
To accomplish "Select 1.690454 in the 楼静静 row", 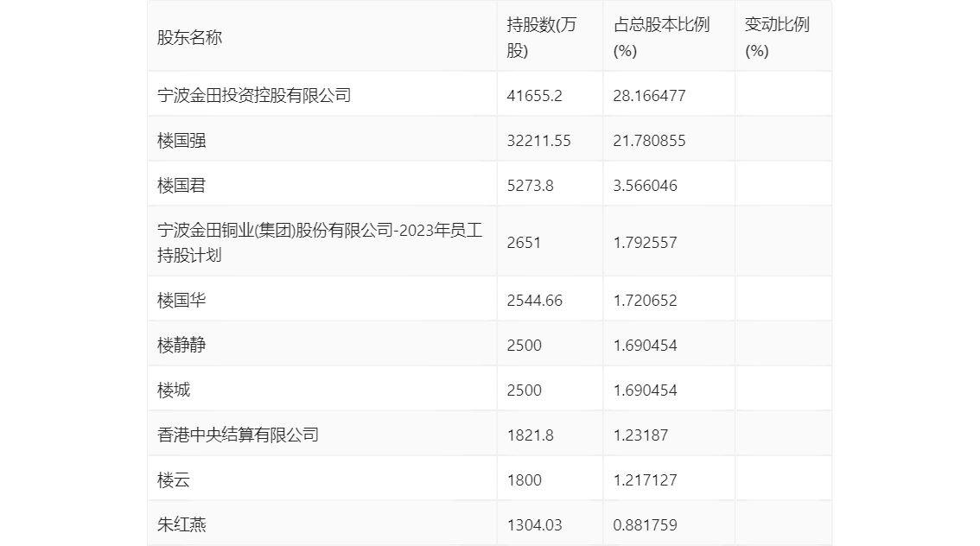I will 645,346.
